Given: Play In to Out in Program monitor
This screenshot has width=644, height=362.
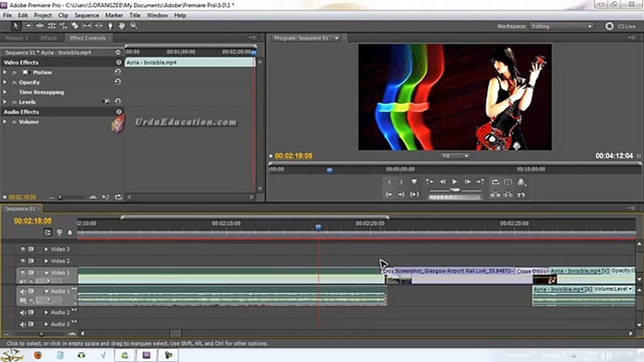Looking at the screenshot, I should coord(414,195).
